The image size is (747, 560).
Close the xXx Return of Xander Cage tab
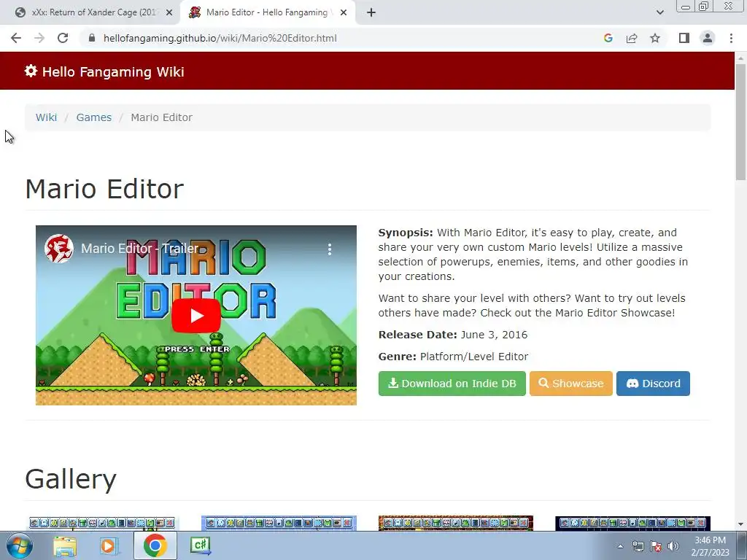[169, 13]
